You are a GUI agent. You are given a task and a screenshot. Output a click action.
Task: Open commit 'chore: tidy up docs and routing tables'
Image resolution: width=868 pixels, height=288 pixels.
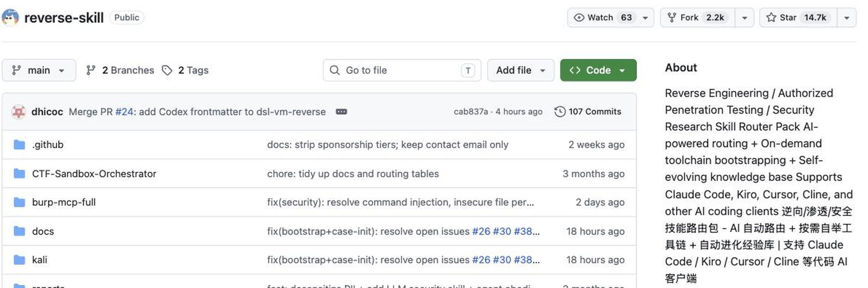point(353,174)
